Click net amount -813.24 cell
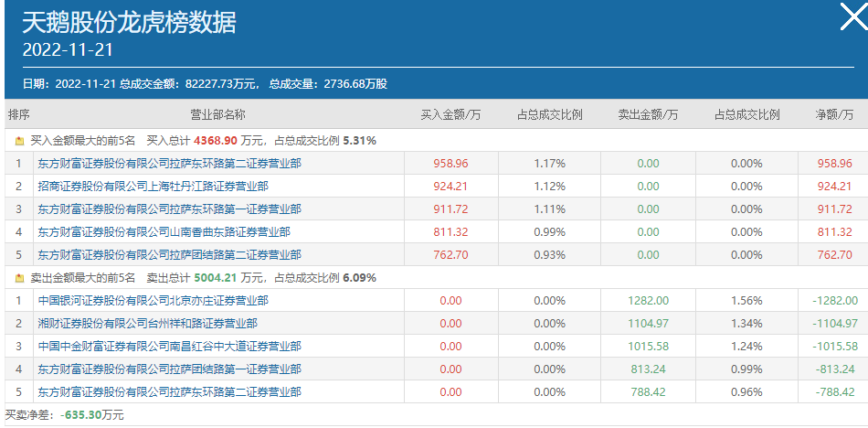The image size is (868, 428). (835, 369)
